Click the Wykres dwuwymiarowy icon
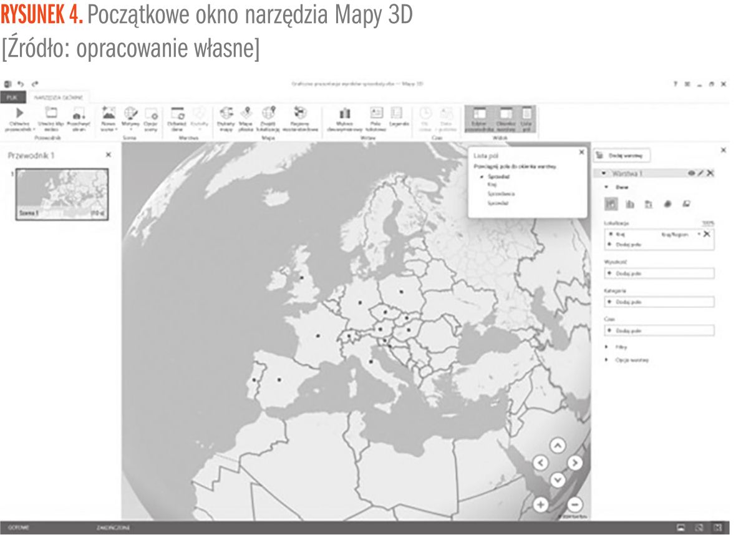The height and width of the screenshot is (535, 756). 344,114
